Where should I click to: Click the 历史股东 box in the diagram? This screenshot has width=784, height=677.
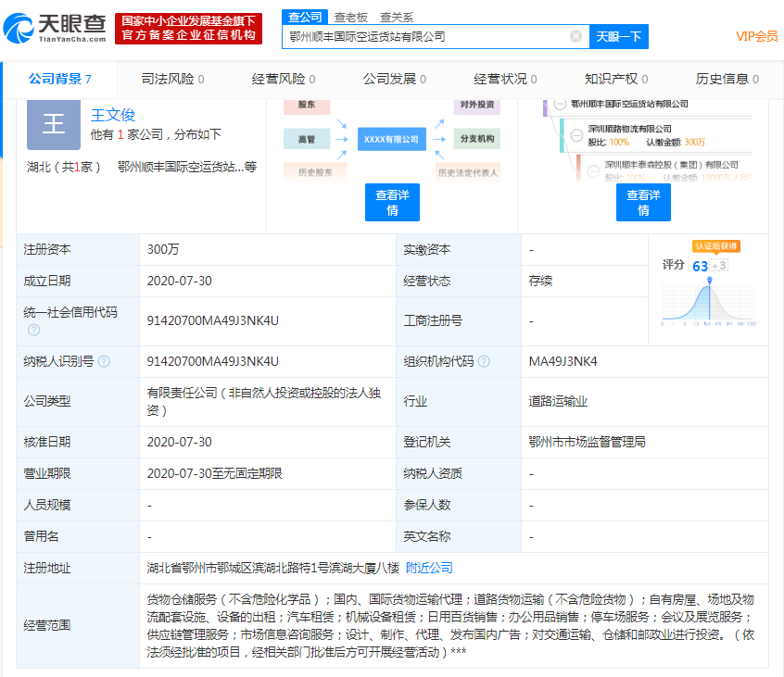[315, 172]
